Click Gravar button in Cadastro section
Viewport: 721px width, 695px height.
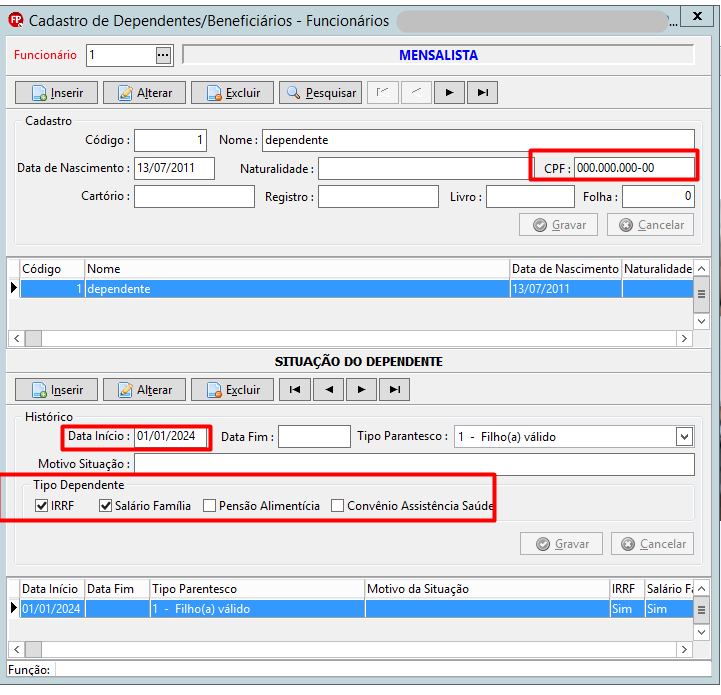[x=558, y=225]
